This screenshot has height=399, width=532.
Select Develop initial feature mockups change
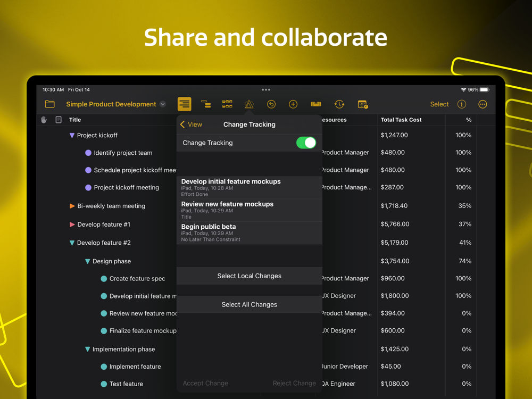pyautogui.click(x=250, y=188)
